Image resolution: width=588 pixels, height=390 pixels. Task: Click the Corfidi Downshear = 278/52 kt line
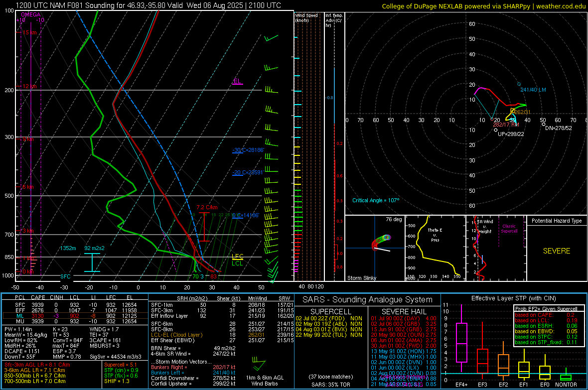pyautogui.click(x=193, y=379)
